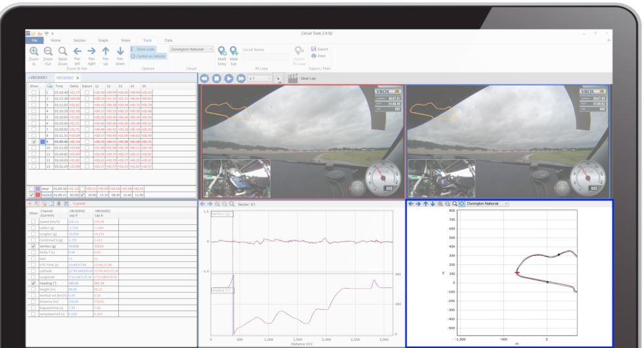The image size is (644, 348).
Task: Check the Speed (km/h) channel checkbox
Action: click(x=34, y=222)
